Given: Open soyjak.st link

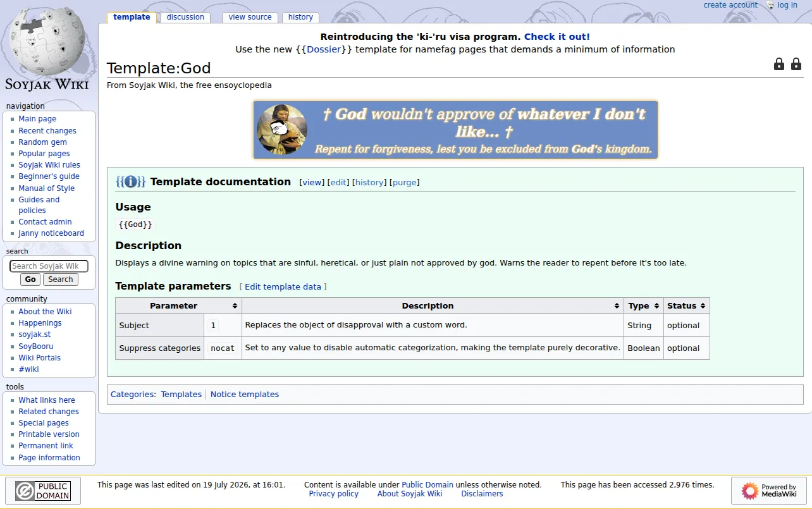Looking at the screenshot, I should (34, 334).
